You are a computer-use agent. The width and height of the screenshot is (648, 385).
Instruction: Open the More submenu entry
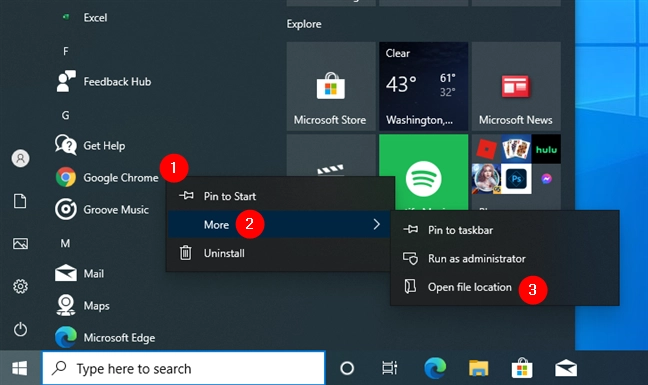(280, 224)
